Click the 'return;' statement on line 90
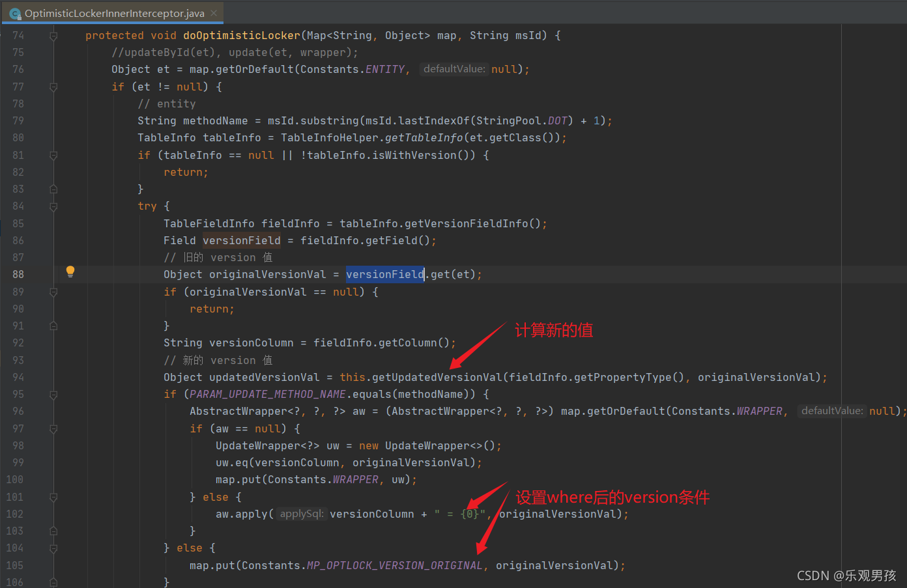Image resolution: width=907 pixels, height=588 pixels. point(212,309)
